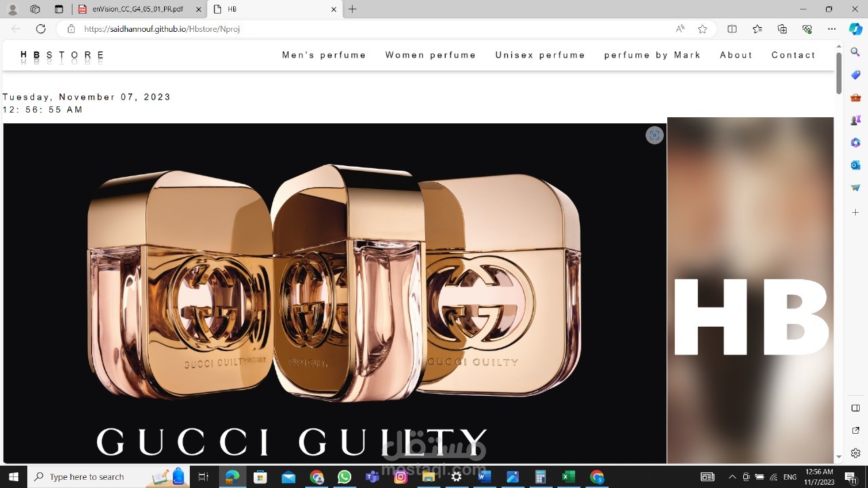Open the tab actions menu icon
The image size is (868, 488).
pyautogui.click(x=58, y=9)
